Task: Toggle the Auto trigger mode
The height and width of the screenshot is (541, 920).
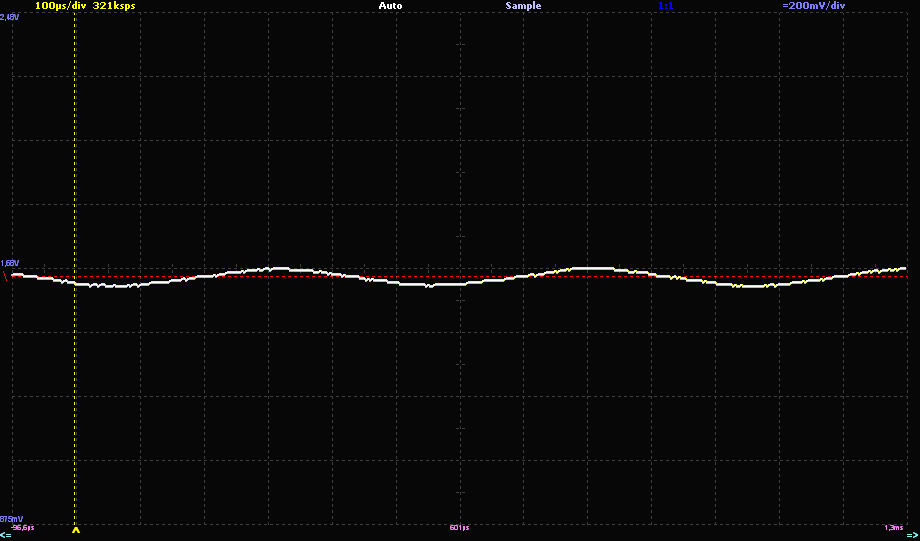Action: [x=391, y=6]
